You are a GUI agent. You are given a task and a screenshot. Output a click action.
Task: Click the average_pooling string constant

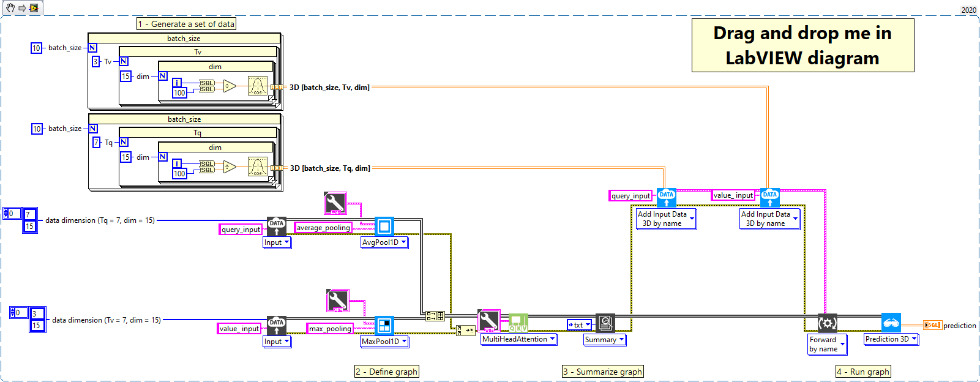click(x=323, y=228)
